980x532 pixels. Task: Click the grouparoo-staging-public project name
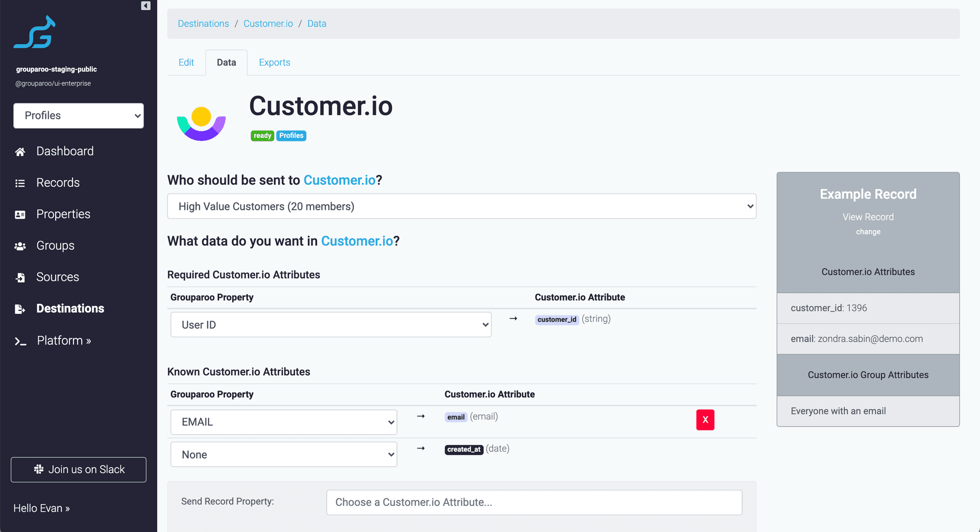56,69
